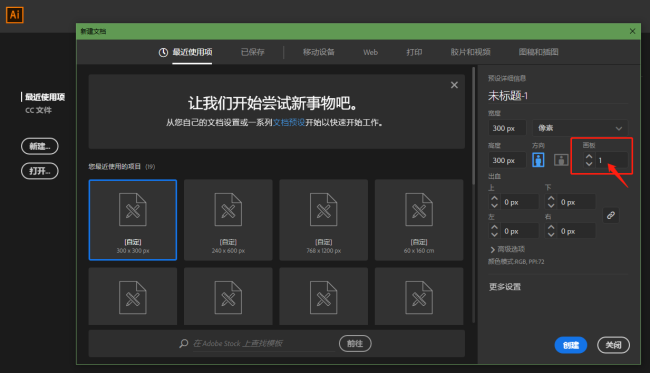The width and height of the screenshot is (650, 373).
Task: Click the 更多设置 button
Action: click(x=505, y=287)
